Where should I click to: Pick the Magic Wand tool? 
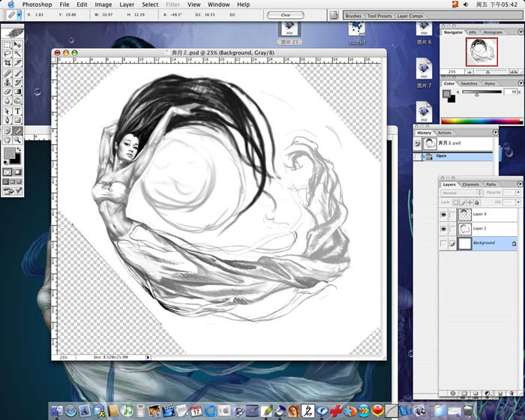point(17,53)
